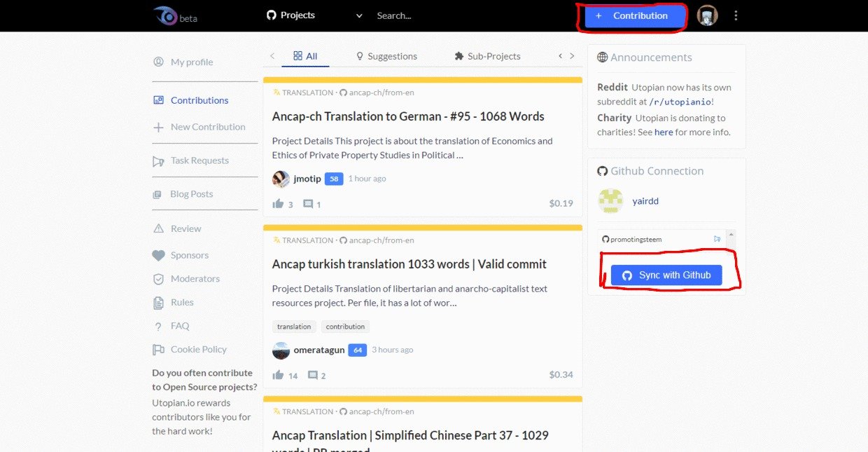Open comments on the German translation post
The width and height of the screenshot is (868, 452).
pos(308,204)
